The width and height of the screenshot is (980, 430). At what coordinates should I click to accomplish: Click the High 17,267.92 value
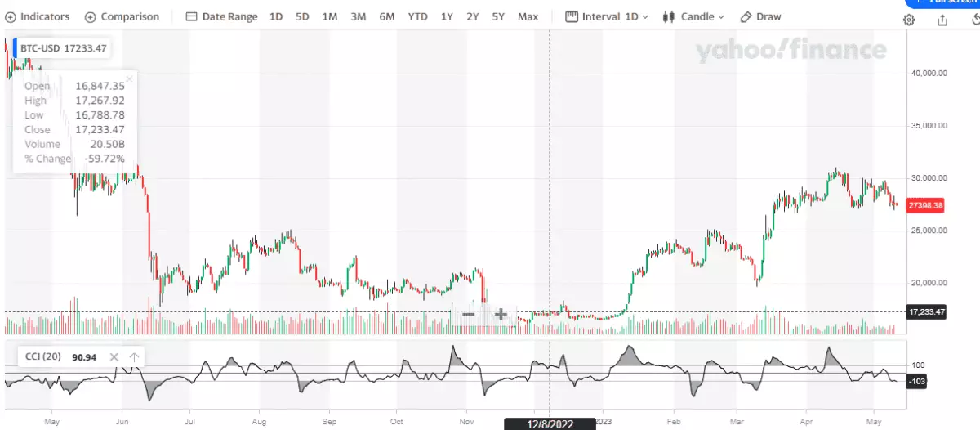[100, 101]
